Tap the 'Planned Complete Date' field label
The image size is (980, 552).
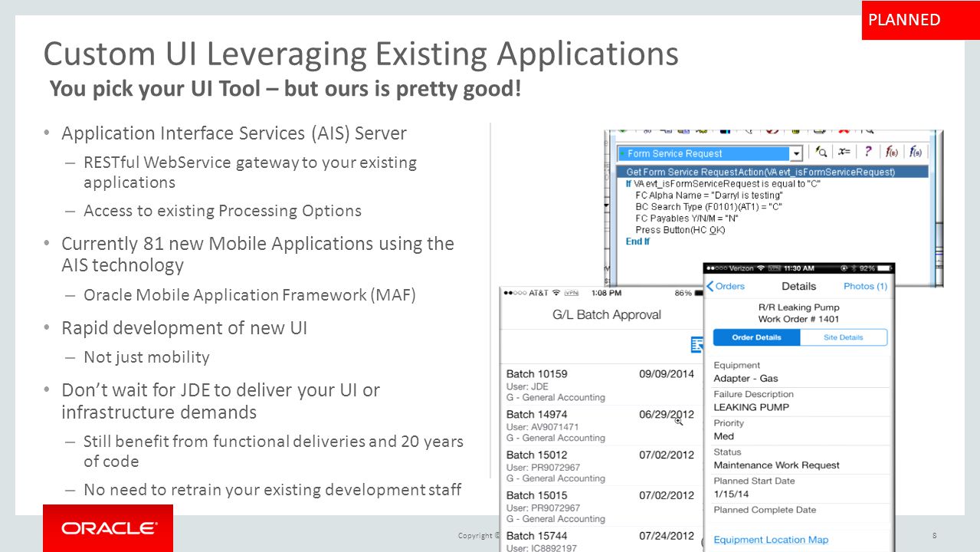click(765, 510)
